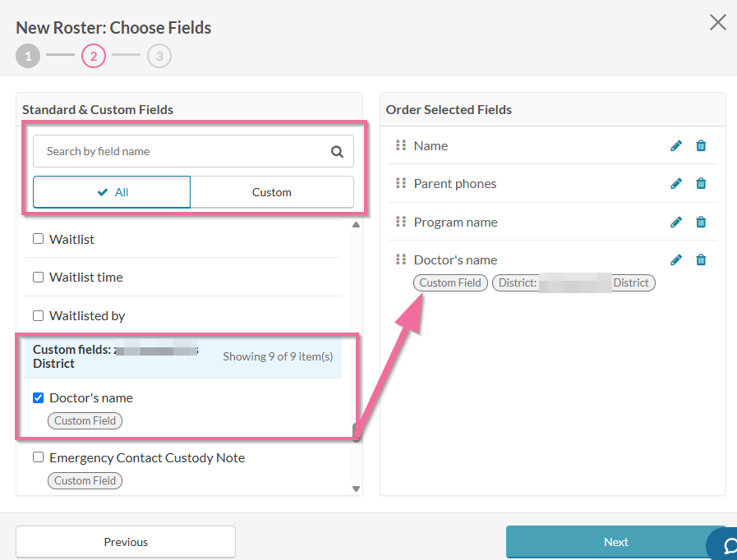Click the search magnifier icon

click(x=337, y=151)
